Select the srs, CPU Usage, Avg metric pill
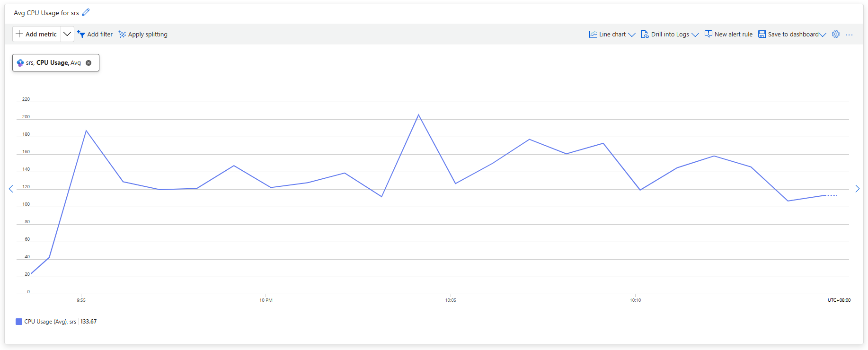The image size is (868, 350). click(56, 62)
